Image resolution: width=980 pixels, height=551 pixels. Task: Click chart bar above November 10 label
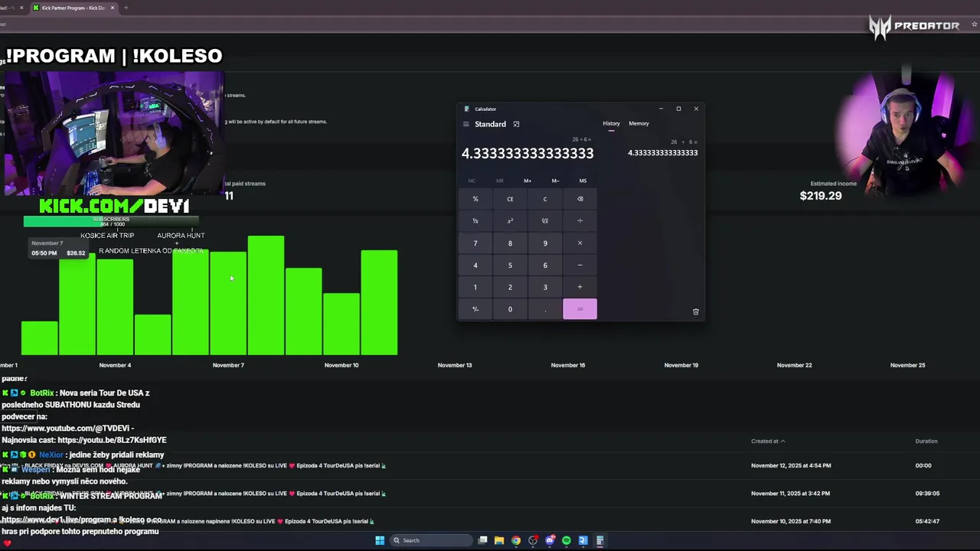(341, 324)
